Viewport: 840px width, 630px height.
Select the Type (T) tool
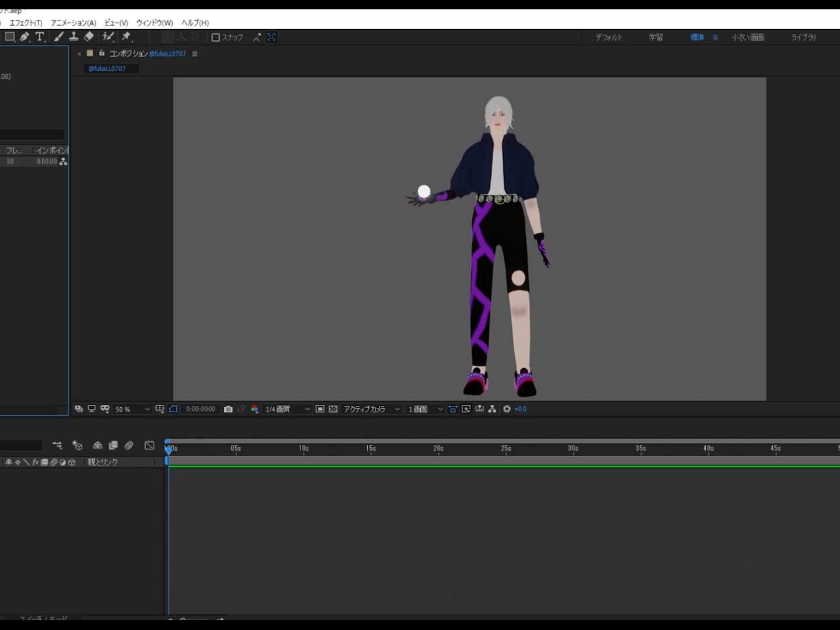tap(40, 37)
